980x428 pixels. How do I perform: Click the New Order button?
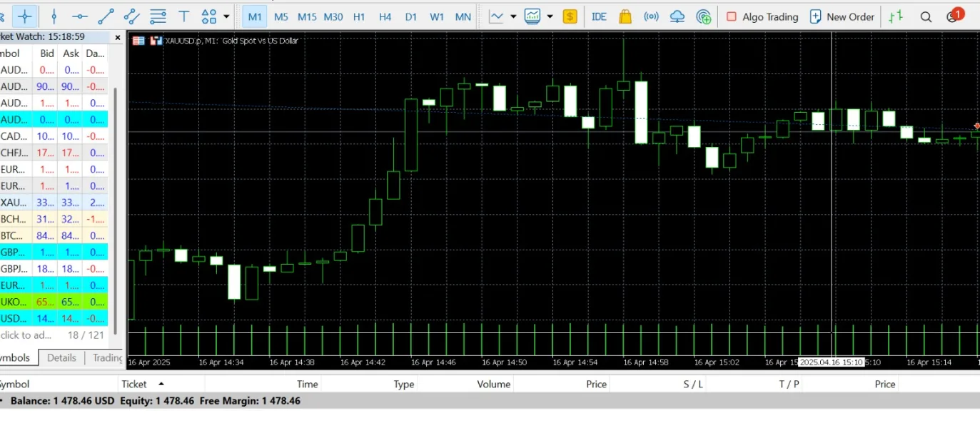click(x=842, y=17)
